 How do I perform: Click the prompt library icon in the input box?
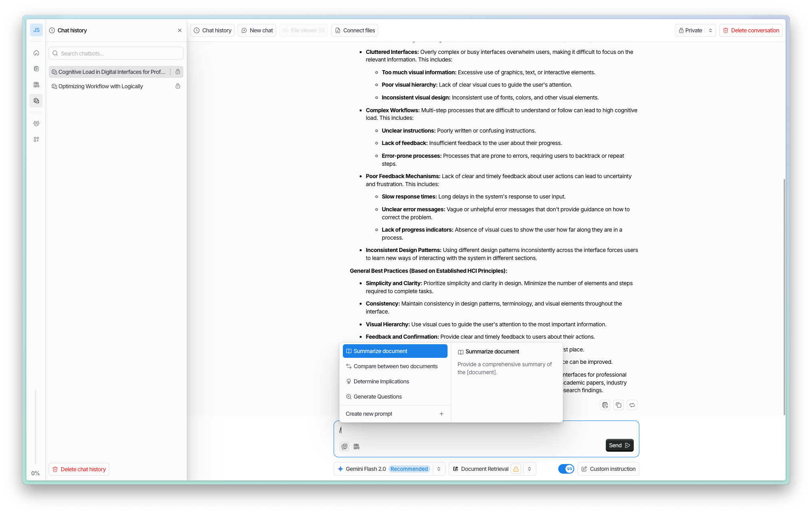tap(344, 446)
